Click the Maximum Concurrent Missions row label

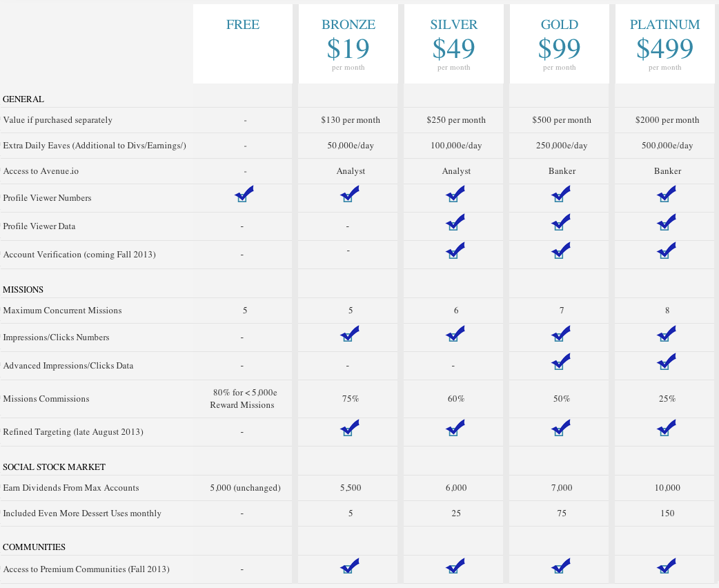tap(62, 311)
